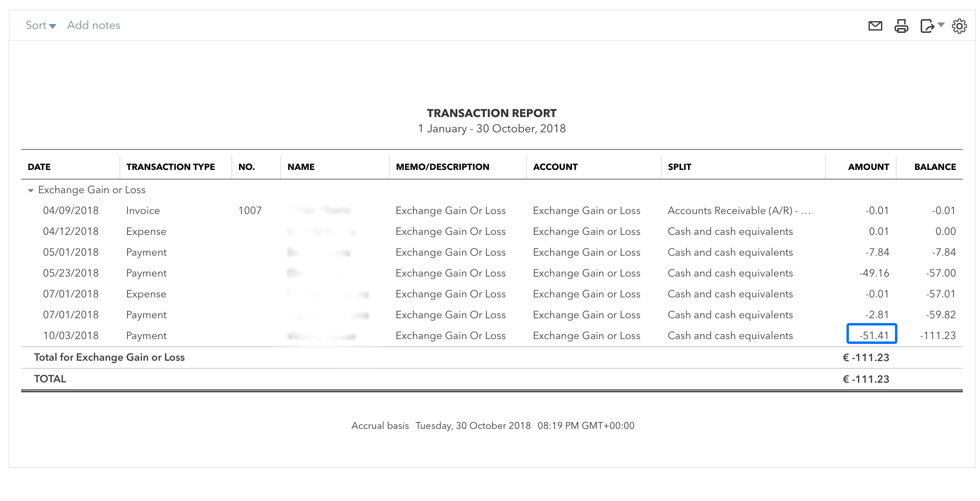Click the BALANCE column header
This screenshot has height=501, width=980.
point(935,167)
